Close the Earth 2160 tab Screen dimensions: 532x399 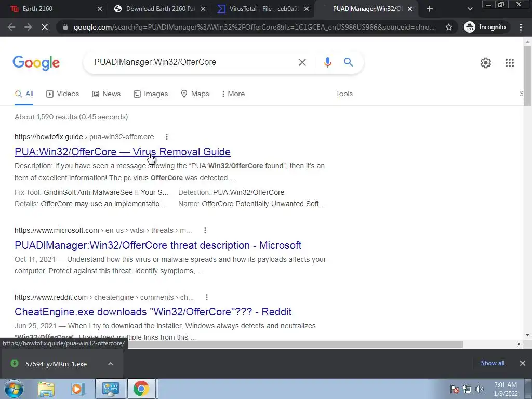click(99, 9)
